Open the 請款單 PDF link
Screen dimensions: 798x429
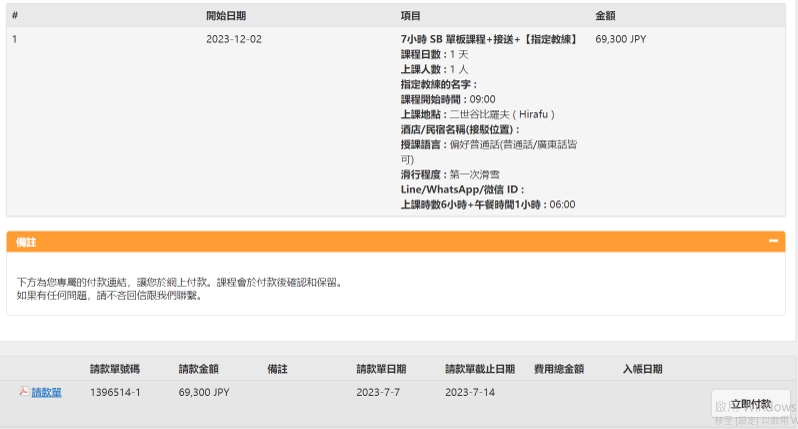click(46, 392)
